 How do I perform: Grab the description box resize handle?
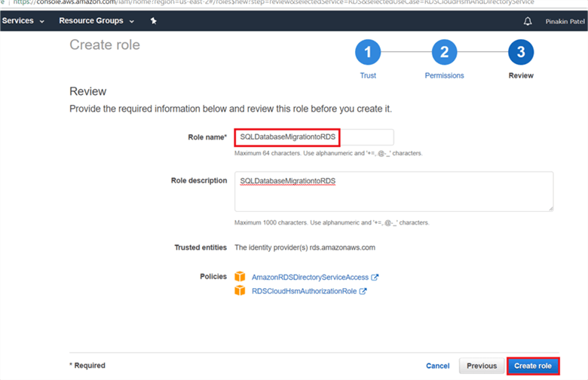tap(551, 209)
